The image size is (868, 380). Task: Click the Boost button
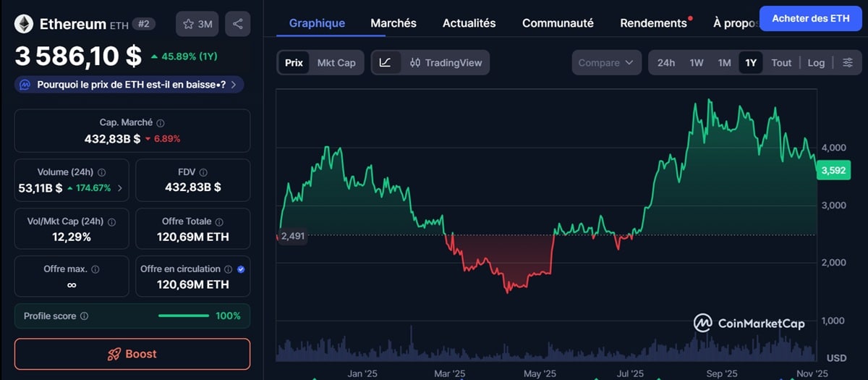tap(132, 354)
